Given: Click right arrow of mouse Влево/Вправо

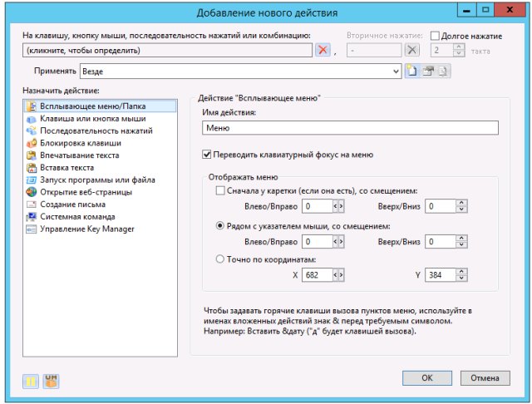Looking at the screenshot, I should coord(342,242).
